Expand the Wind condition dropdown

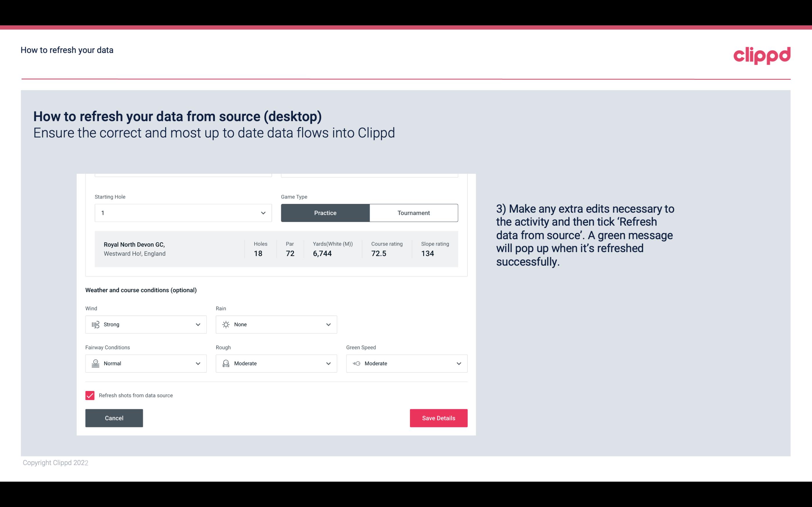coord(198,324)
